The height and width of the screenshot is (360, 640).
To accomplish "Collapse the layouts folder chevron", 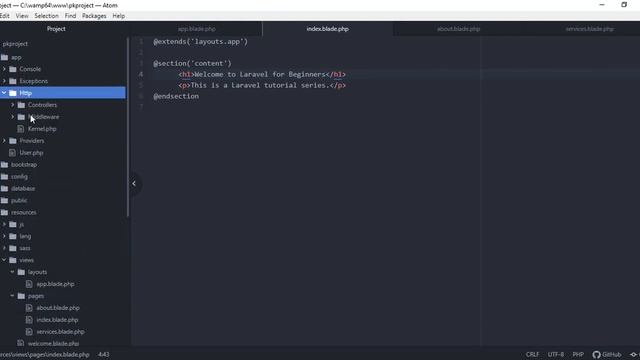I will pyautogui.click(x=13, y=272).
